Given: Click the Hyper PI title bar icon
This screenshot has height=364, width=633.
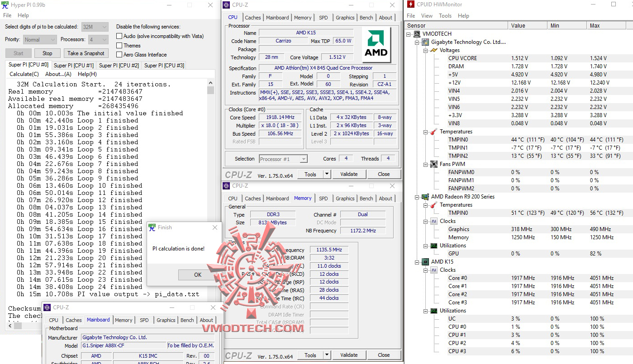Looking at the screenshot, I should 5,5.
